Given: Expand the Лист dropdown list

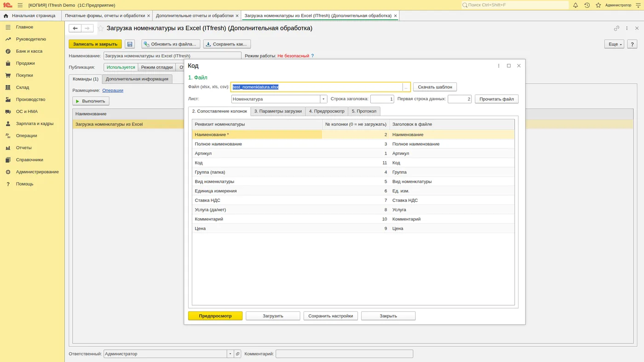Looking at the screenshot, I should pyautogui.click(x=323, y=99).
